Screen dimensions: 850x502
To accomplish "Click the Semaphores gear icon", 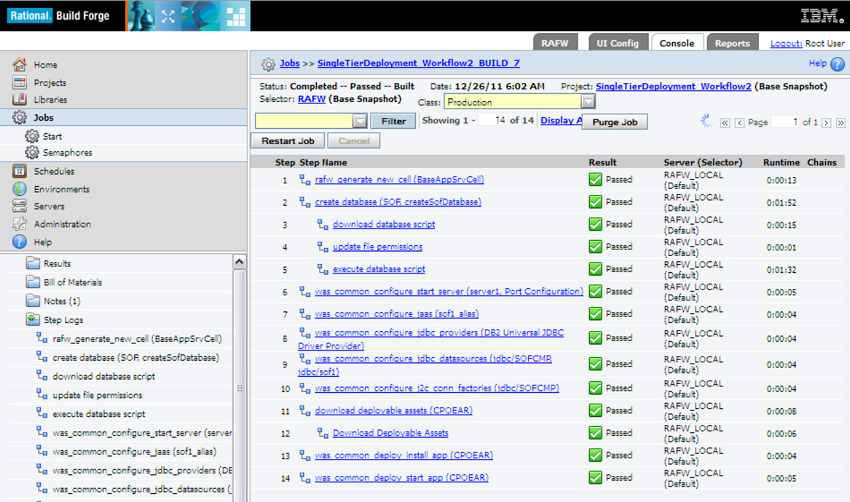I will point(32,152).
